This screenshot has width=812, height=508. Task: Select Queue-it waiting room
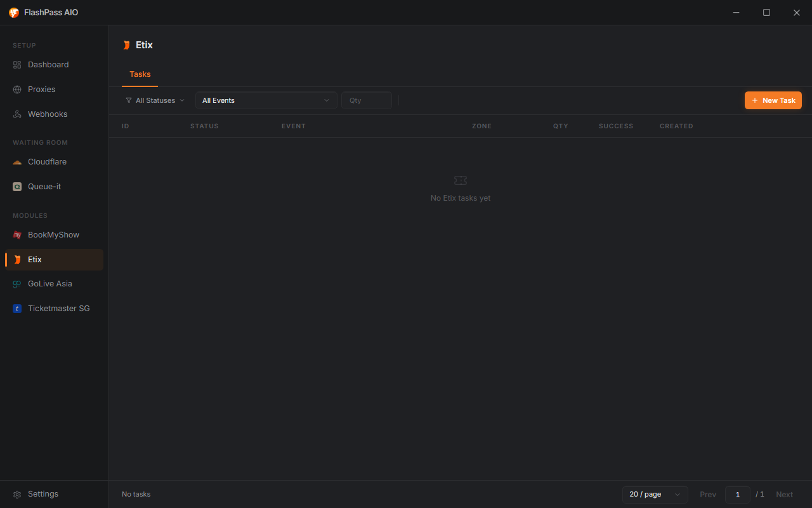(x=54, y=187)
